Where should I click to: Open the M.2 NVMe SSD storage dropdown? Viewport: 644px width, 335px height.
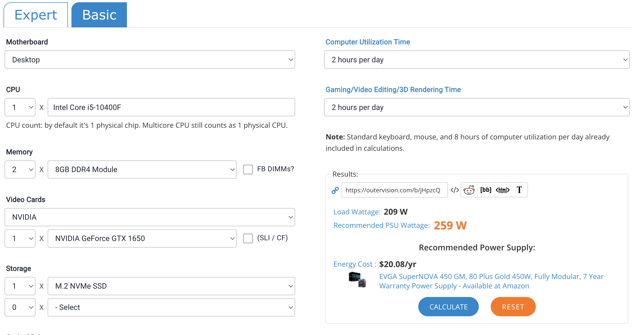171,286
